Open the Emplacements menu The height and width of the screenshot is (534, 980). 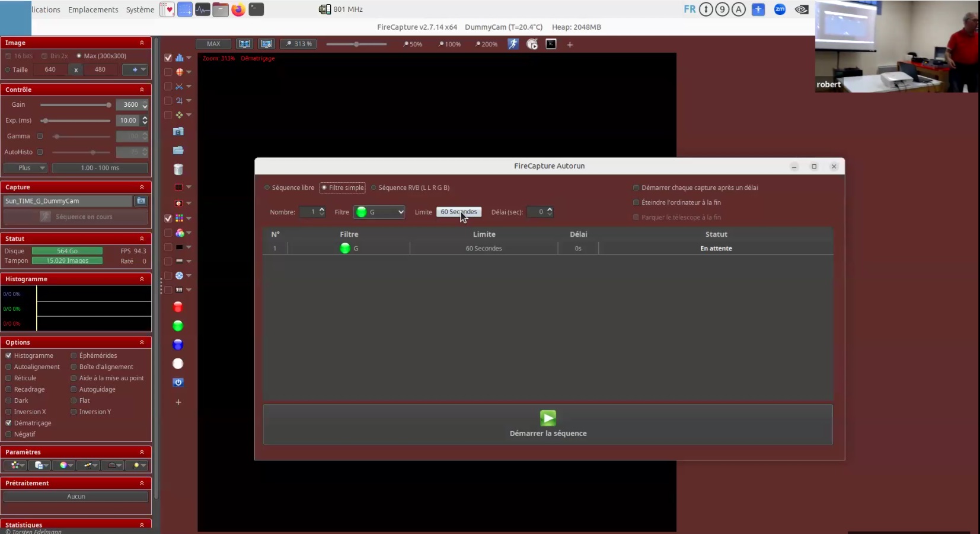[x=93, y=9]
